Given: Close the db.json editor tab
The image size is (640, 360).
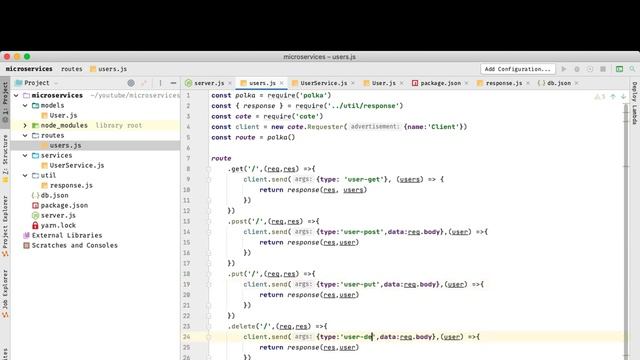Looking at the screenshot, I should pyautogui.click(x=576, y=83).
